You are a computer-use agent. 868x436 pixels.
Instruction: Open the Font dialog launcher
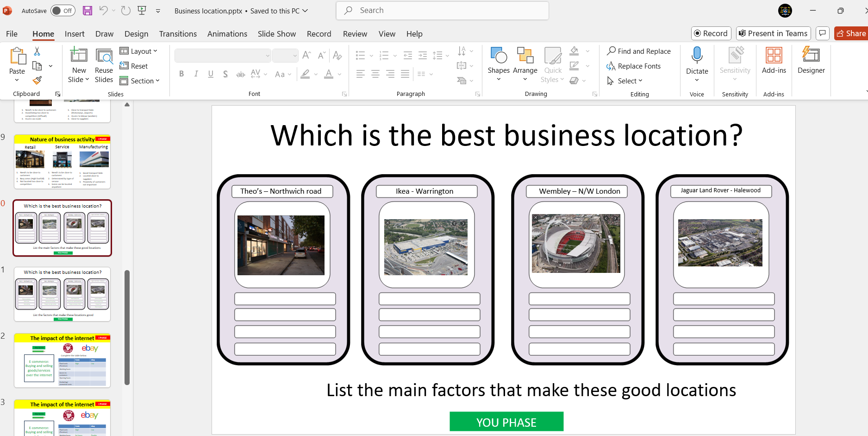344,94
